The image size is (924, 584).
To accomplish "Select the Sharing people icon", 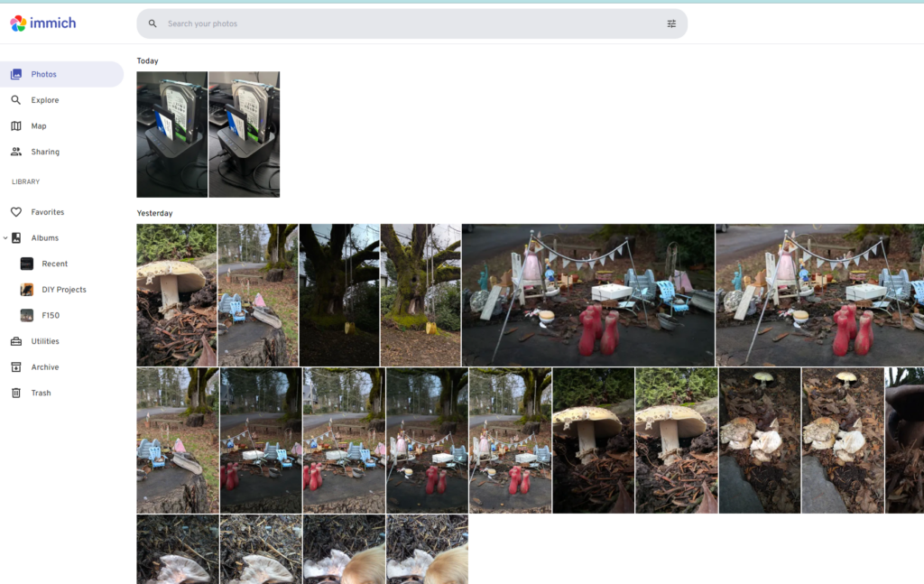I will coord(16,152).
